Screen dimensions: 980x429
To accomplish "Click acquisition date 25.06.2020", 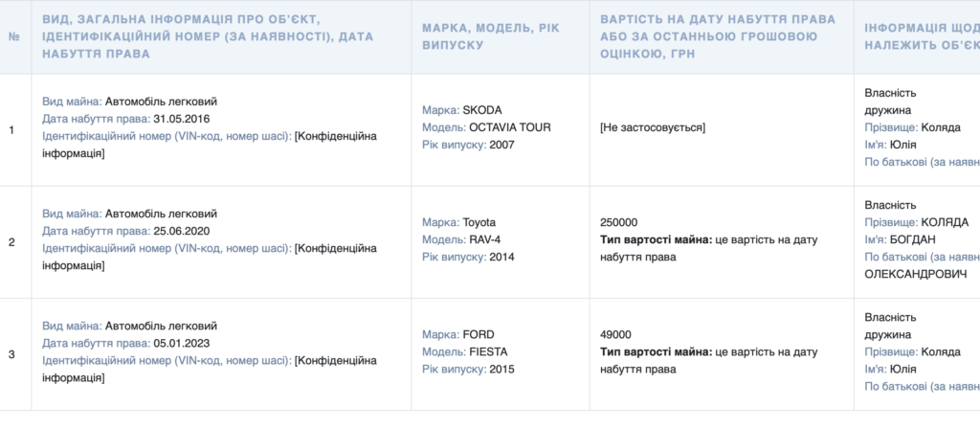I will pos(181,232).
